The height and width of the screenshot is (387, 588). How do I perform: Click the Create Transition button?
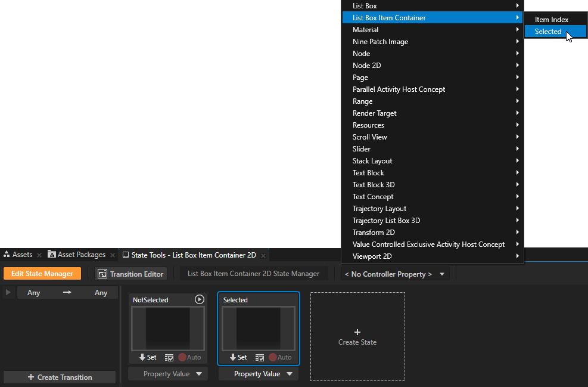tap(59, 377)
